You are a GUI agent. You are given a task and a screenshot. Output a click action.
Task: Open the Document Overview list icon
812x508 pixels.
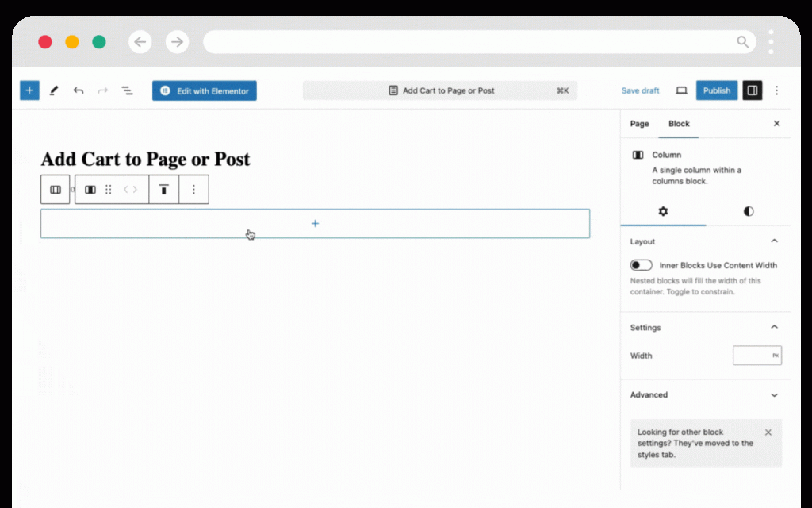(127, 90)
